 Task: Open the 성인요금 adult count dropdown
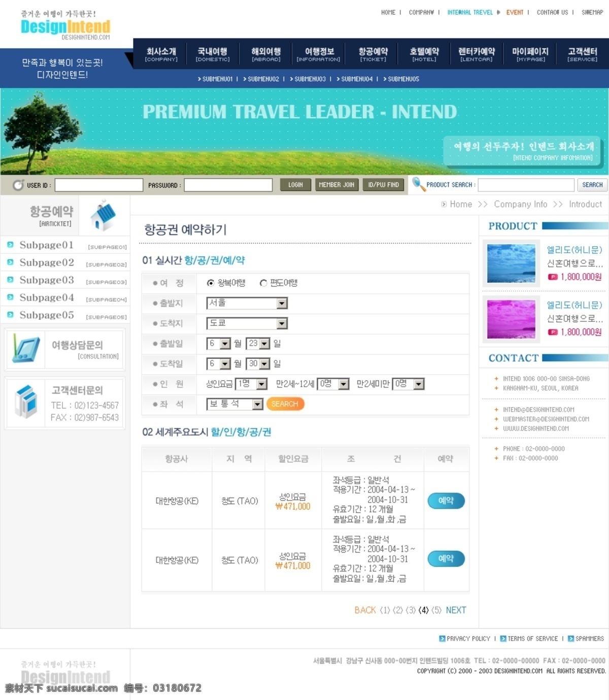251,384
